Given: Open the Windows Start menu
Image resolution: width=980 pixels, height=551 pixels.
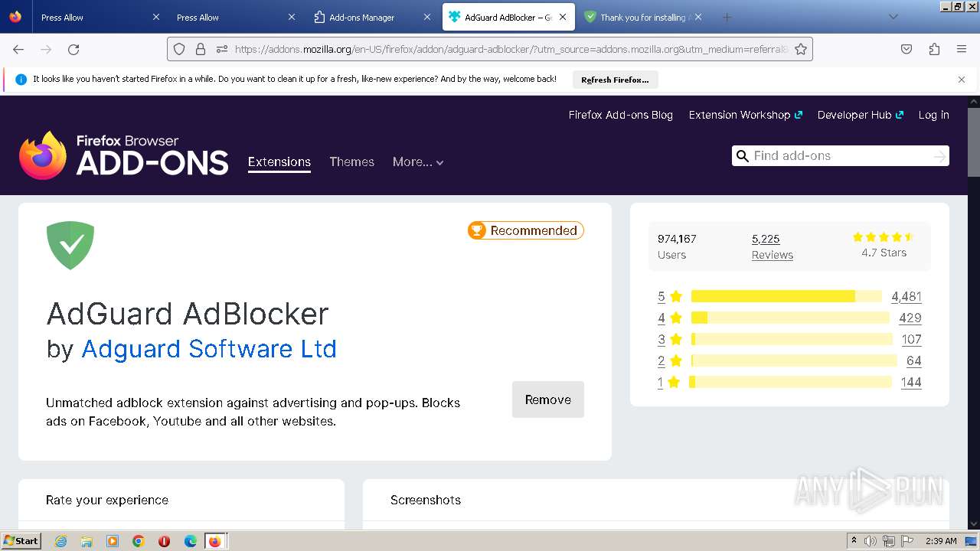Looking at the screenshot, I should click(x=21, y=541).
